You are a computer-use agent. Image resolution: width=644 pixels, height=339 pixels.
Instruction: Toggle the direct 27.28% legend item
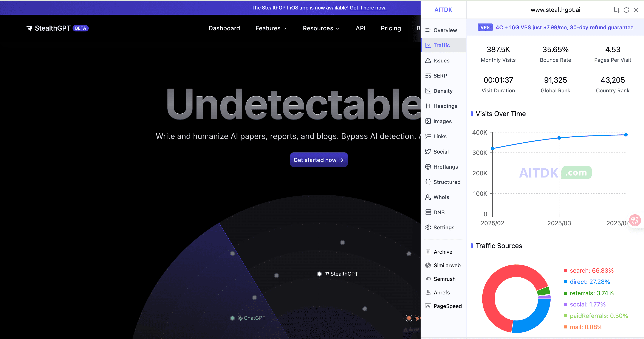[x=587, y=282]
